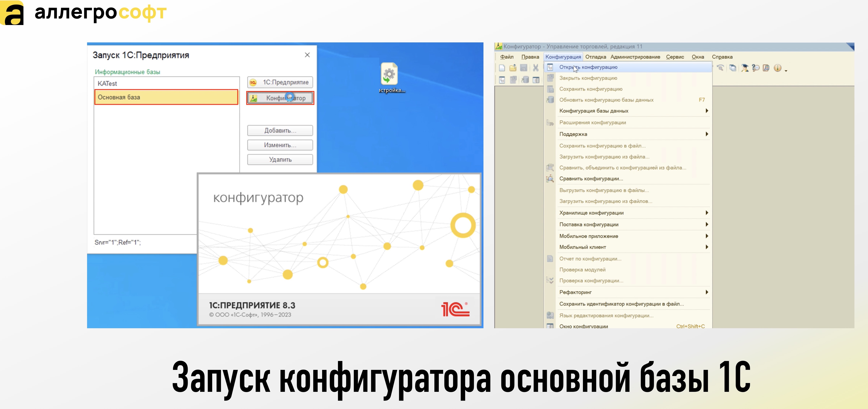Image resolution: width=868 pixels, height=409 pixels.
Task: Open the Файл menu
Action: coord(507,57)
